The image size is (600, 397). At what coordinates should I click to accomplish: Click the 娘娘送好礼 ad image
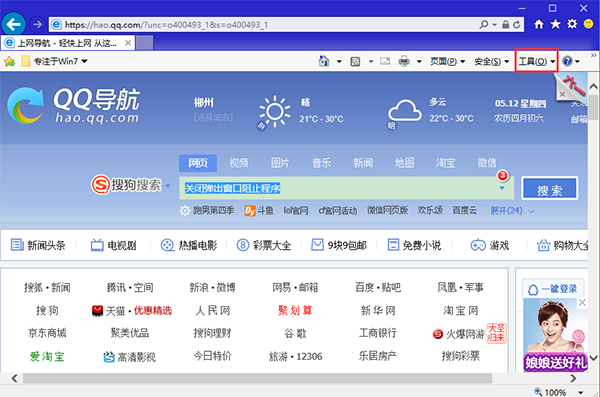pyautogui.click(x=555, y=335)
